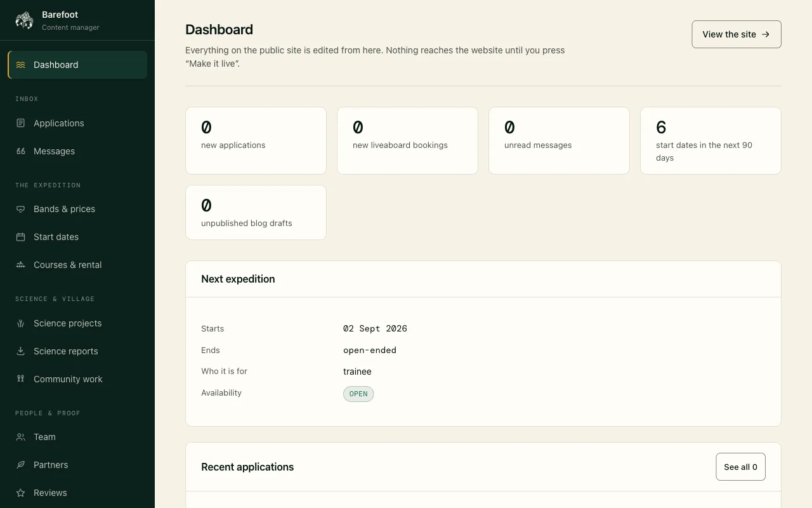Click the Recent applications heading
This screenshot has height=508, width=812.
pos(247,467)
